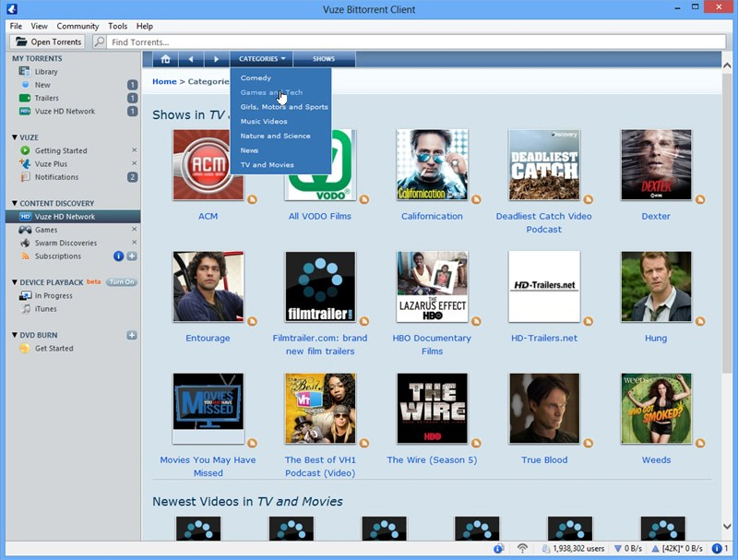
Task: Click the Subscriptions info icon
Action: pos(119,256)
